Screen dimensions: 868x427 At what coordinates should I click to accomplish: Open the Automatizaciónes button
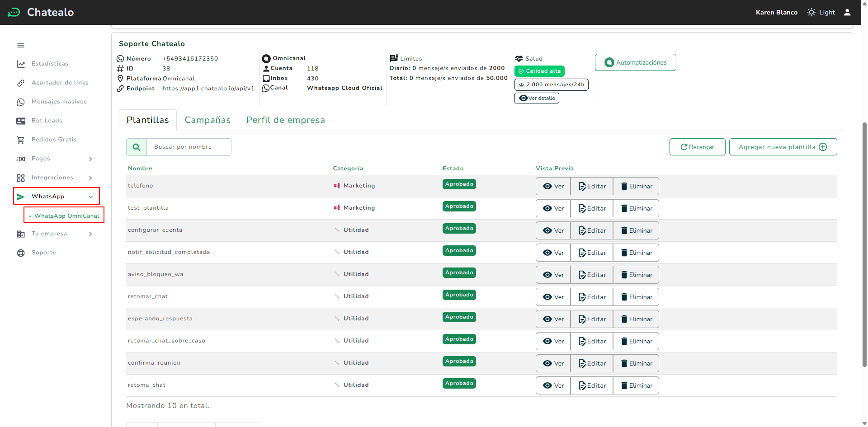(636, 62)
